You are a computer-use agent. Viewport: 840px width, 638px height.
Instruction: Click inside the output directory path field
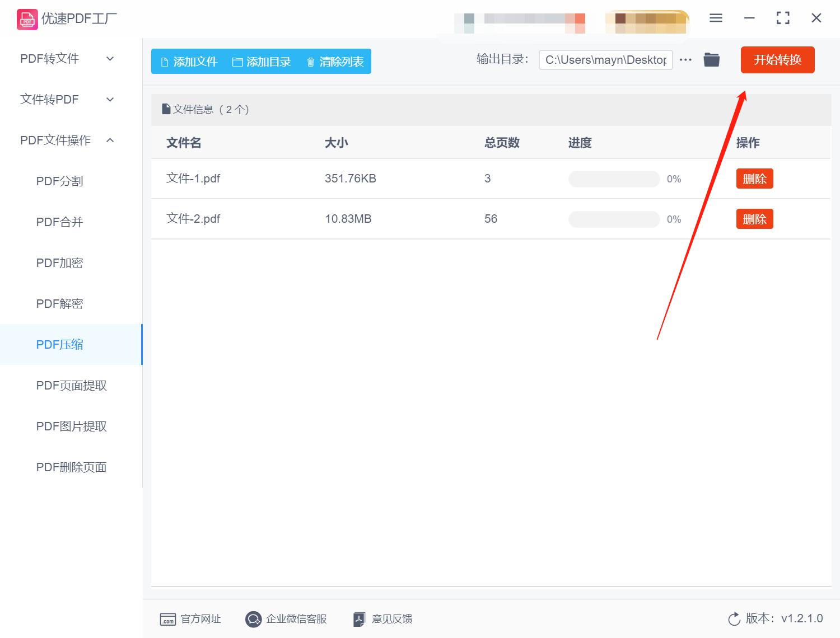click(605, 59)
